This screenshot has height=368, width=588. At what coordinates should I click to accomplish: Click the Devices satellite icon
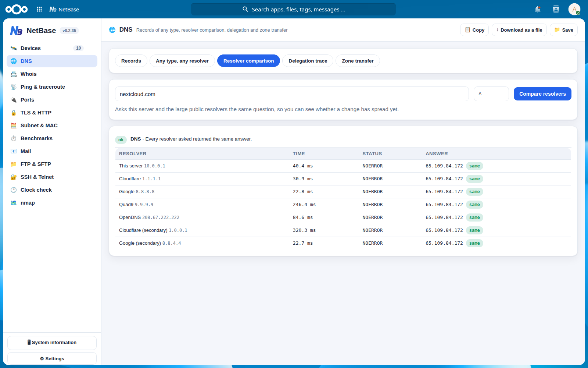(14, 48)
